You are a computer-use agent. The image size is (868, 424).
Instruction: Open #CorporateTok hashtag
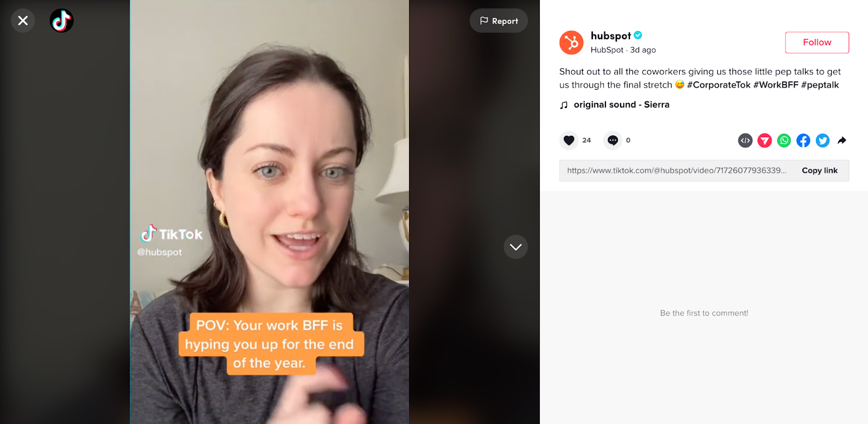[x=719, y=85]
